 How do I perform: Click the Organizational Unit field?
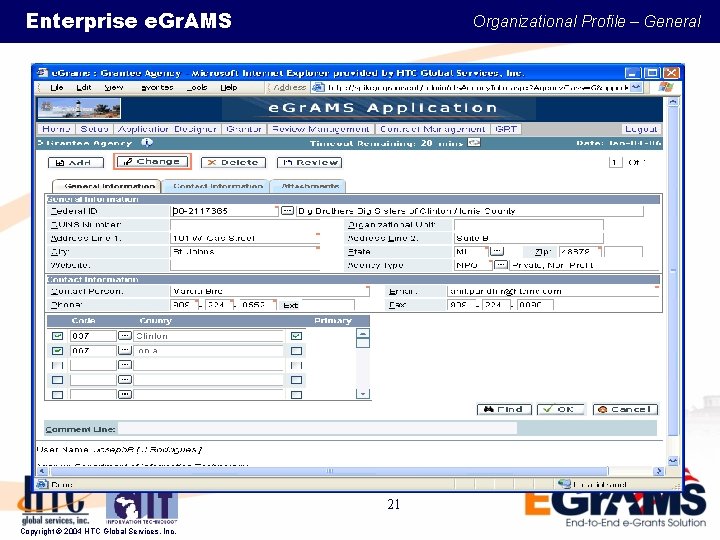pos(529,225)
